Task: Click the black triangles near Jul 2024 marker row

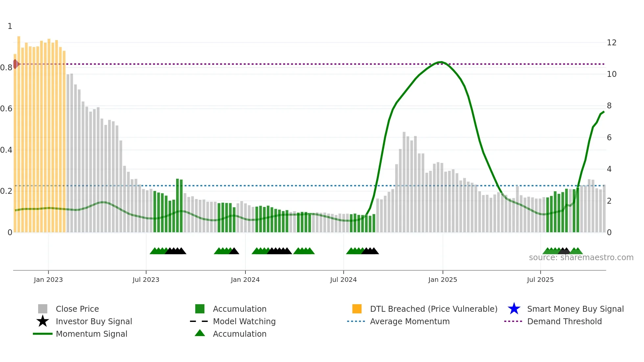Action: tap(371, 251)
